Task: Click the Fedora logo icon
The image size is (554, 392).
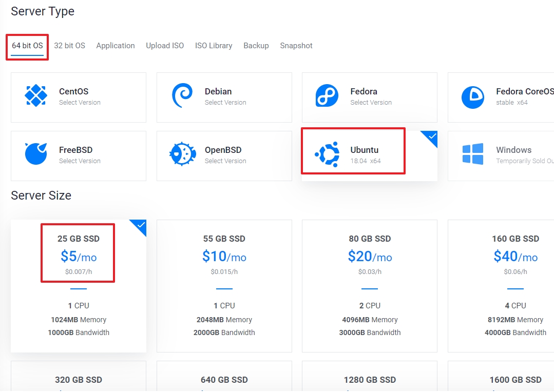Action: pos(327,95)
